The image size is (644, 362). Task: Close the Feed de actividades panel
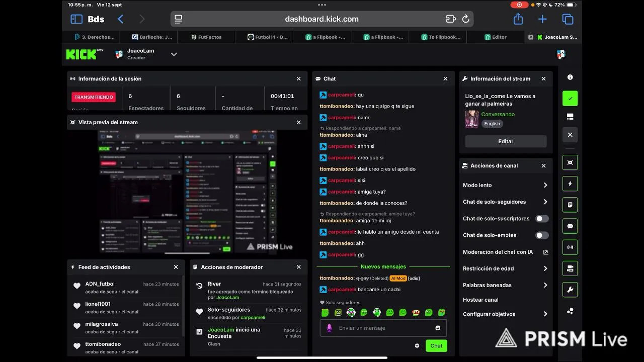(176, 267)
